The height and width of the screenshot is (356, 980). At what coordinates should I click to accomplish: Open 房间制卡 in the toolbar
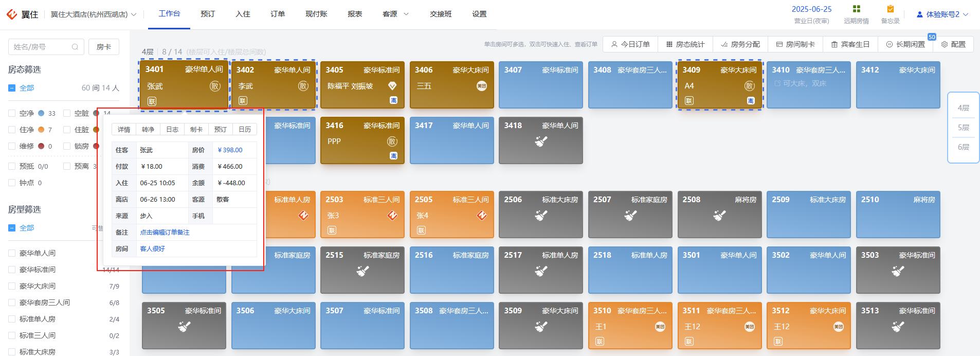[795, 44]
